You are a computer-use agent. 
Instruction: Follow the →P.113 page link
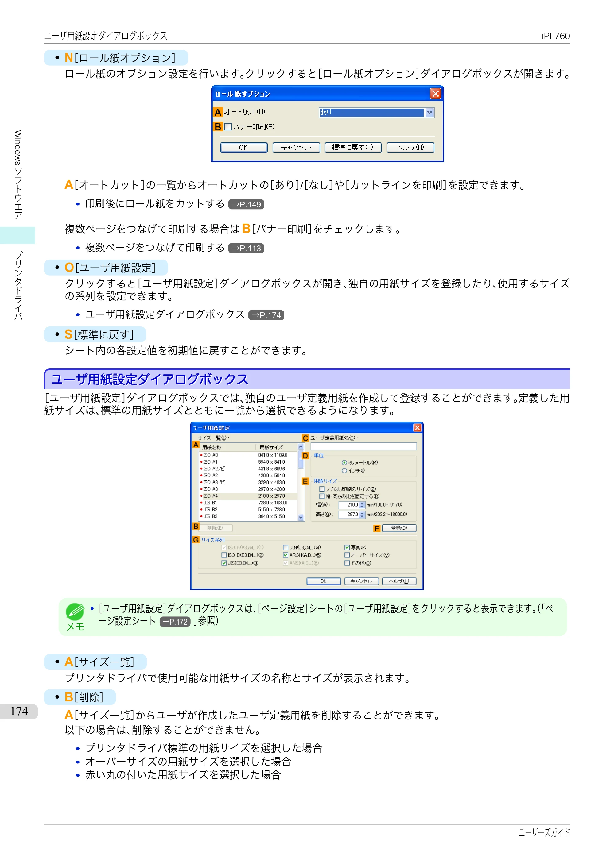pos(246,249)
